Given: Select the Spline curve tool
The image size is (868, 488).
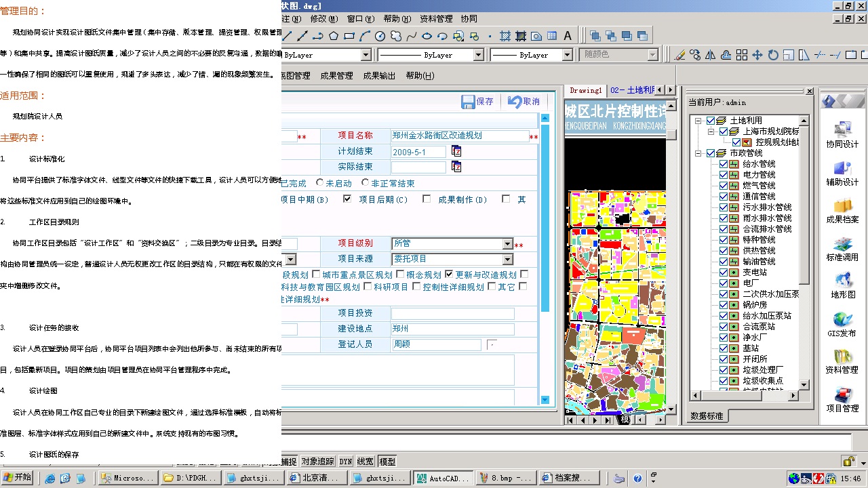Looking at the screenshot, I should 411,36.
